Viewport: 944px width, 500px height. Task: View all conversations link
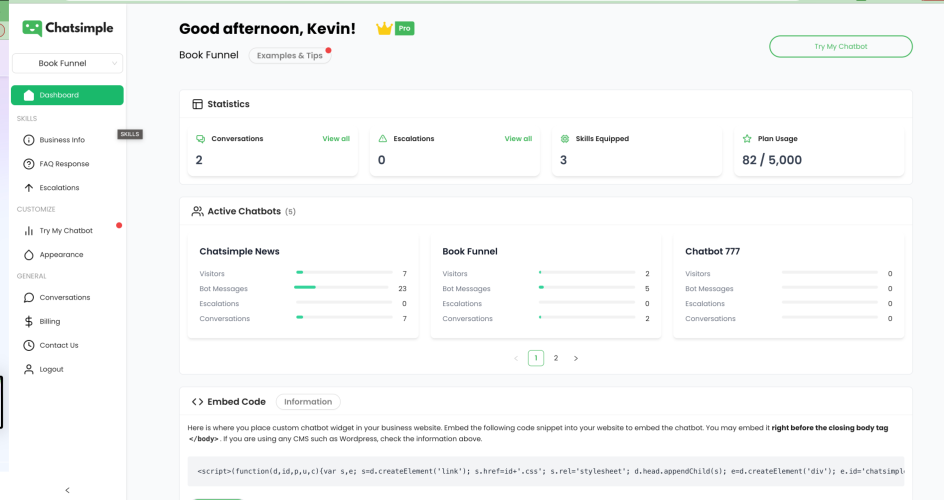(x=336, y=138)
